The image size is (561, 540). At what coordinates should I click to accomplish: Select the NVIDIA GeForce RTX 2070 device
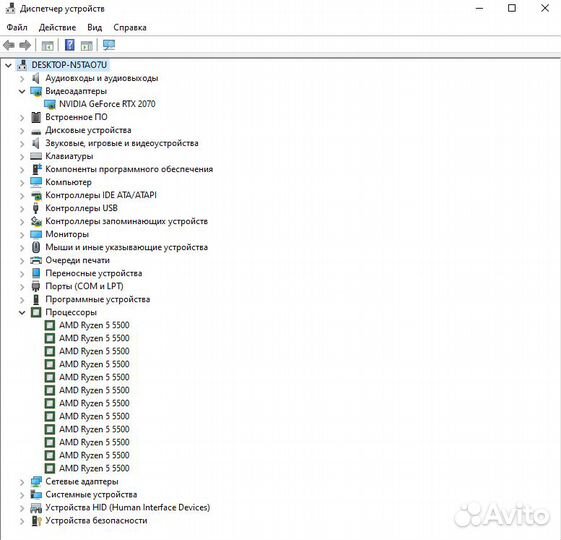pyautogui.click(x=107, y=104)
